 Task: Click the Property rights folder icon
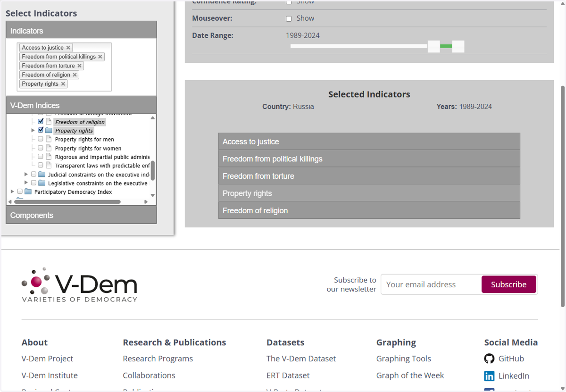coord(49,131)
